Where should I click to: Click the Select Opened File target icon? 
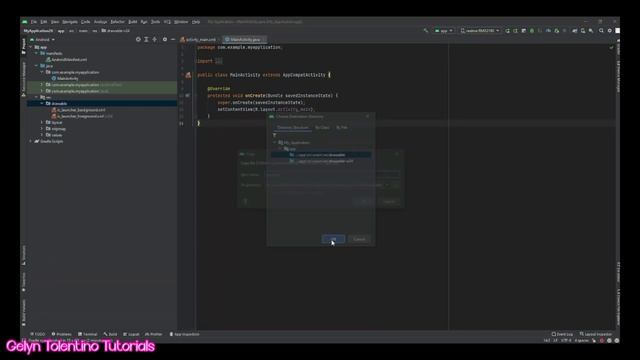138,40
